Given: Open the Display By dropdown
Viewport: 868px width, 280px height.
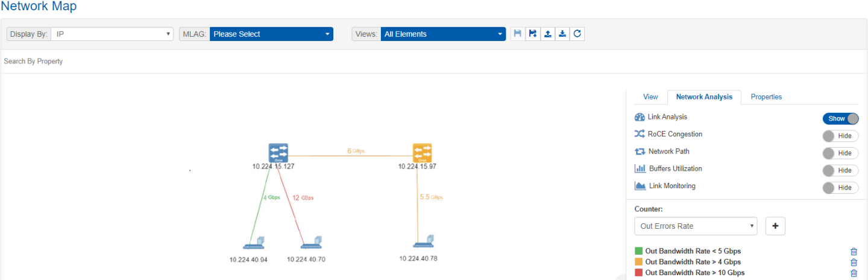Looking at the screenshot, I should [112, 34].
